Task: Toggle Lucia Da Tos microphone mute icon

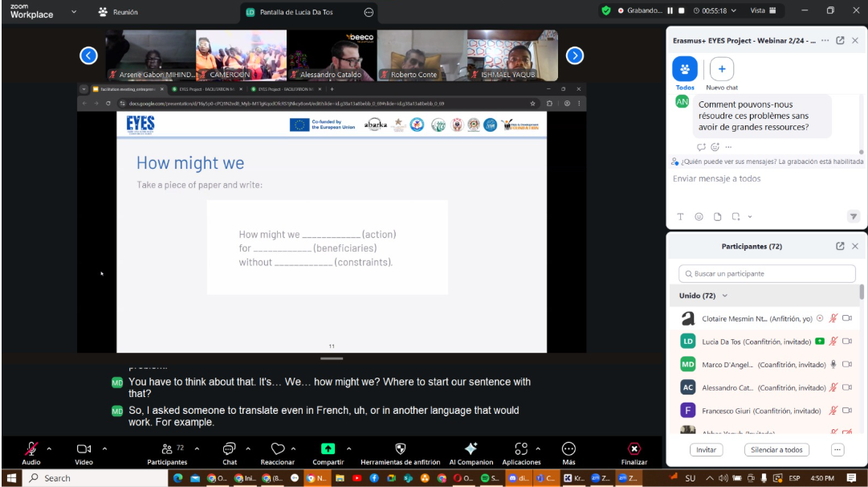Action: [833, 342]
